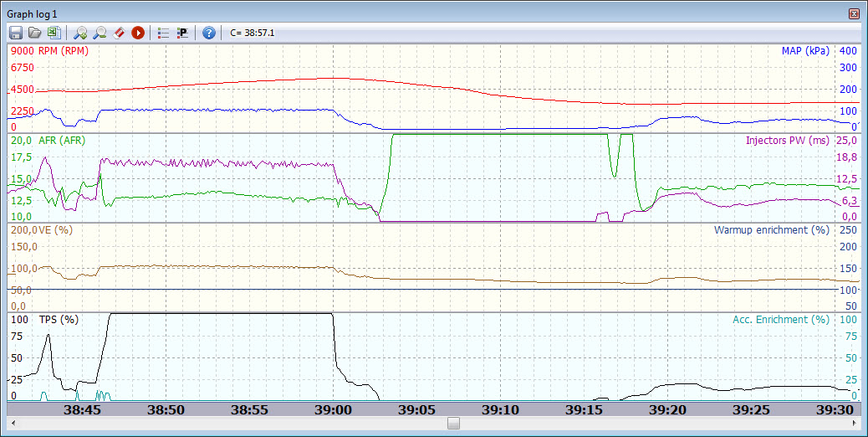868x437 pixels.
Task: Open help with blue question mark
Action: pyautogui.click(x=209, y=33)
